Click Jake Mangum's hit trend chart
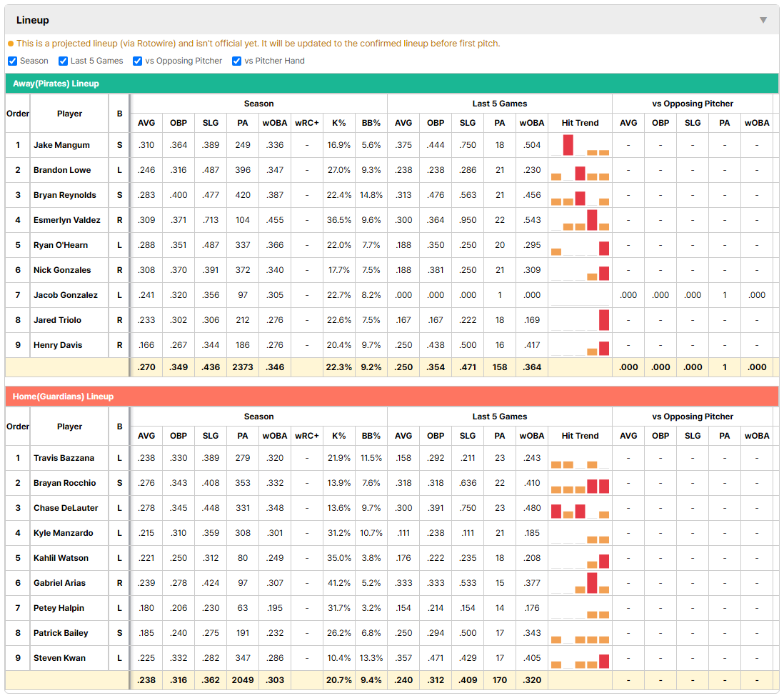784x698 pixels. (x=580, y=145)
